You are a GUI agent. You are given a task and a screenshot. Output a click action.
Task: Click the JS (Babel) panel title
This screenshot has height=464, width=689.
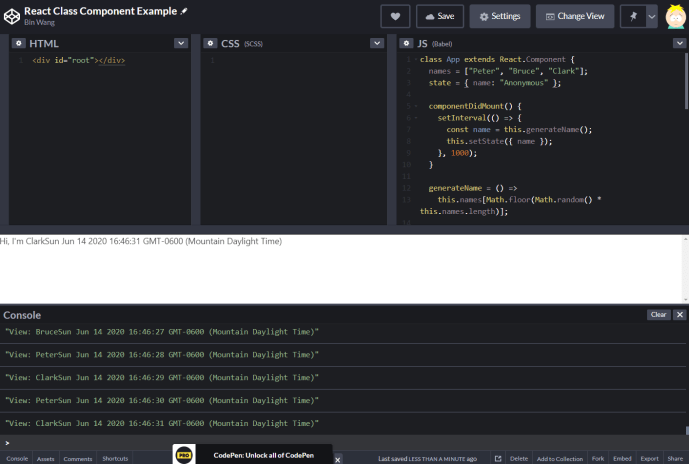[435, 44]
